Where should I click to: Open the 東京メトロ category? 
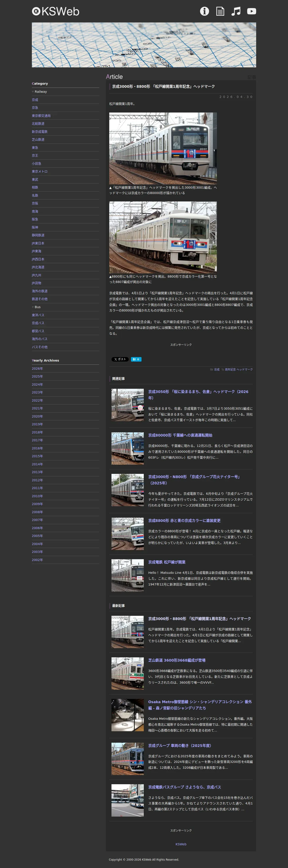pos(40,172)
